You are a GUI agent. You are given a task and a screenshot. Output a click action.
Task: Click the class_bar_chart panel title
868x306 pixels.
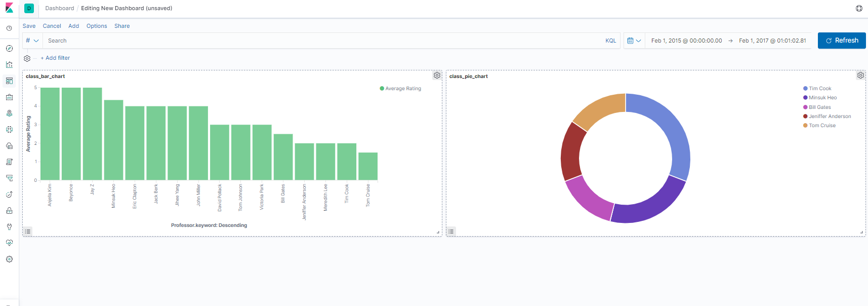pos(46,76)
